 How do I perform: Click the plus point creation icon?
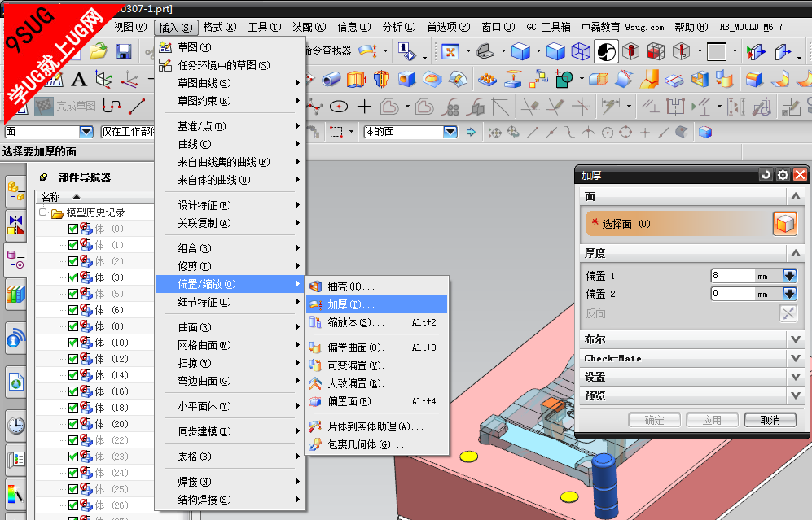(x=365, y=107)
